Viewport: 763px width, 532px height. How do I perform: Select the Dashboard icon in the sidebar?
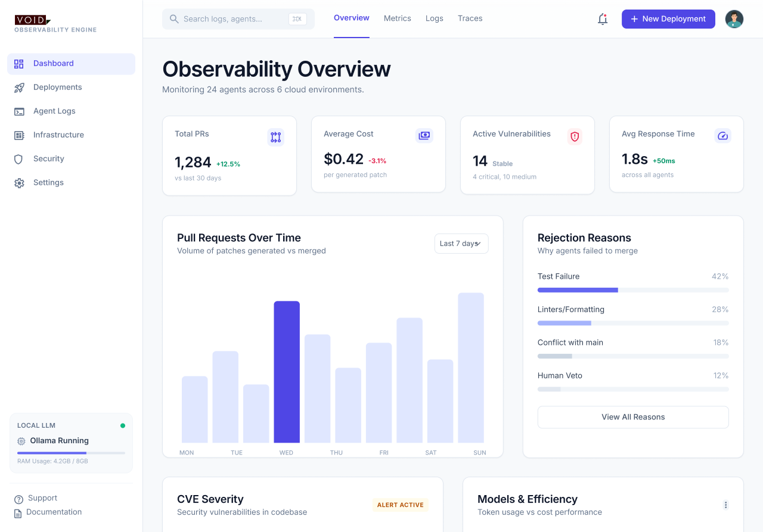tap(18, 63)
